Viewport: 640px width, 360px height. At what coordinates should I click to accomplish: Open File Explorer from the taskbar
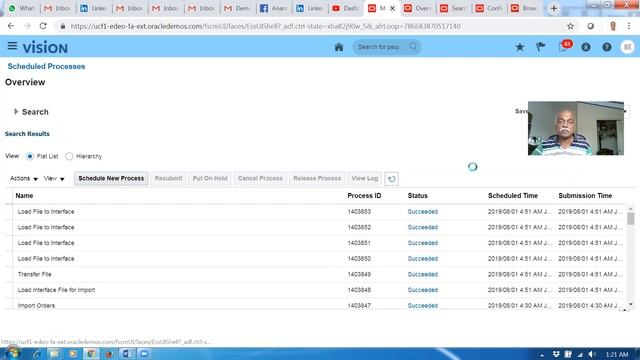pos(54,354)
